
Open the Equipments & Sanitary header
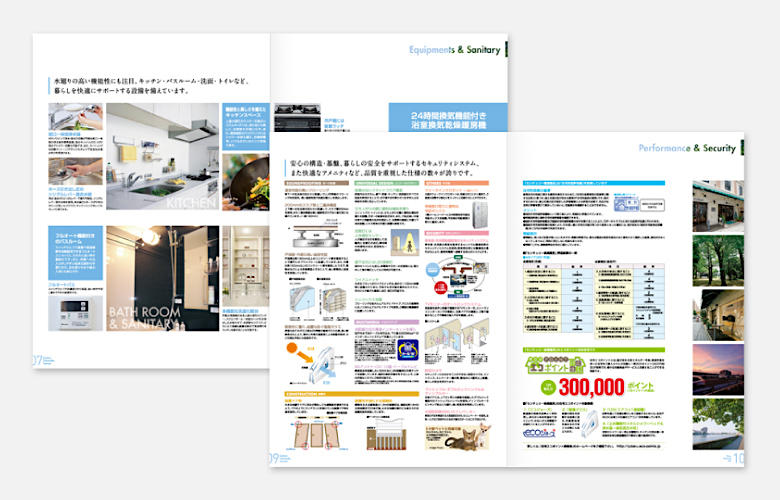pos(455,50)
